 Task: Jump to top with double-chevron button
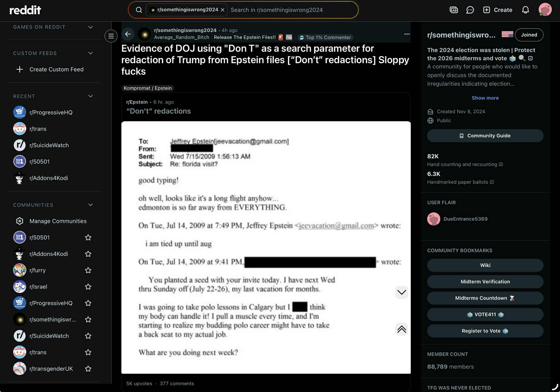401,329
